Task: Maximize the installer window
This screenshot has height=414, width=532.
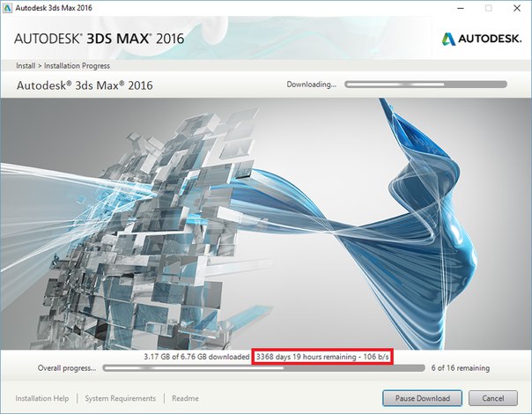Action: pyautogui.click(x=489, y=7)
